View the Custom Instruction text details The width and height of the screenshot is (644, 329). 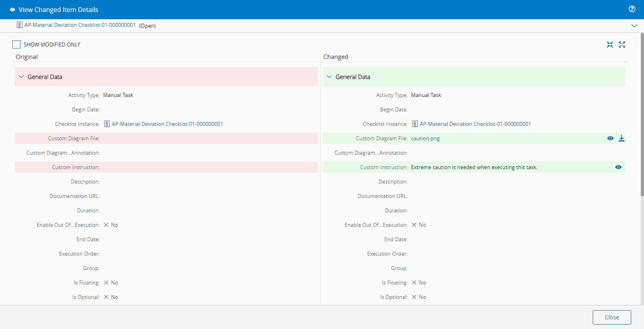(x=618, y=167)
